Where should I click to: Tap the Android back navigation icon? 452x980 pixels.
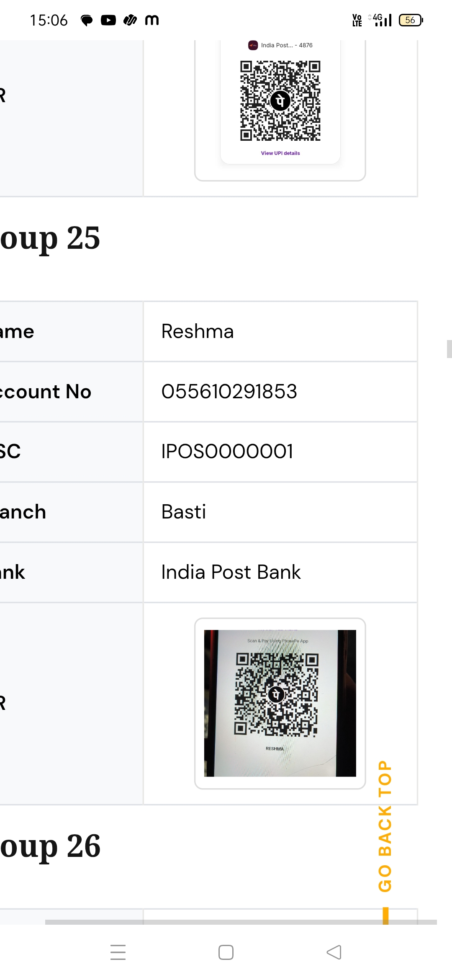tap(334, 952)
